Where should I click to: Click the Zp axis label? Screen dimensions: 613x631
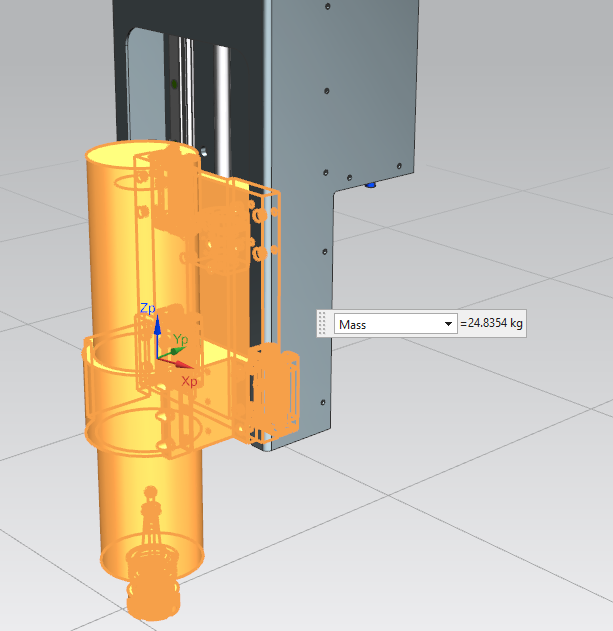pyautogui.click(x=147, y=308)
